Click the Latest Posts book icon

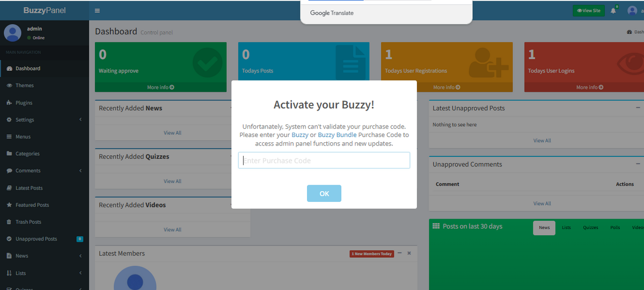point(9,188)
